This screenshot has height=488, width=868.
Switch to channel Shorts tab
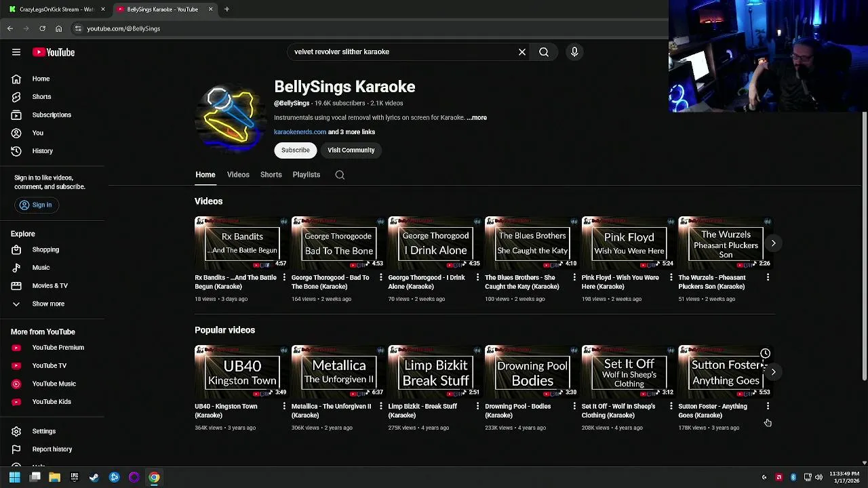[271, 175]
